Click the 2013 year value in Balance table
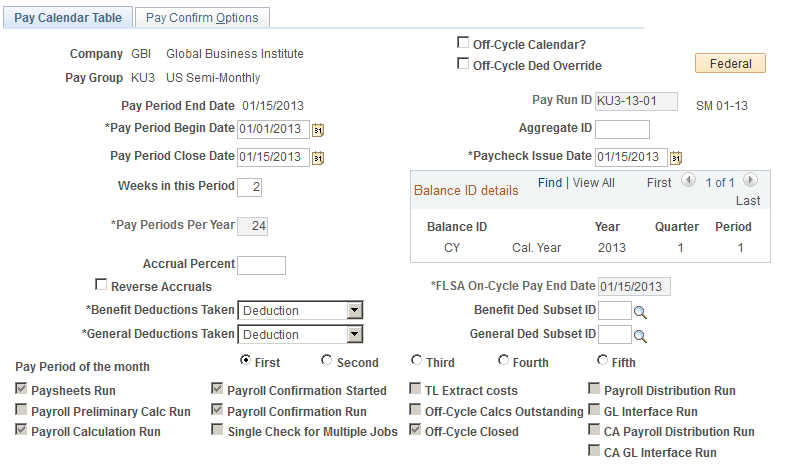This screenshot has width=791, height=467. (611, 248)
